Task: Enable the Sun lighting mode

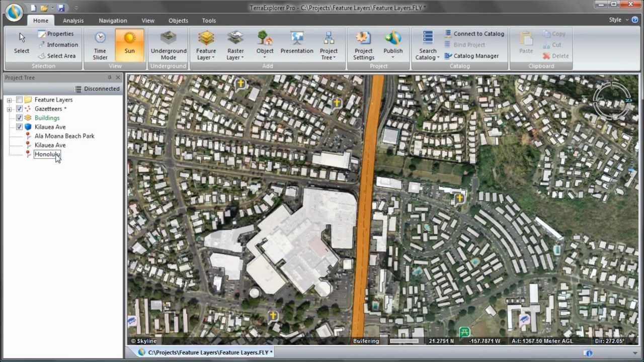Action: [129, 44]
